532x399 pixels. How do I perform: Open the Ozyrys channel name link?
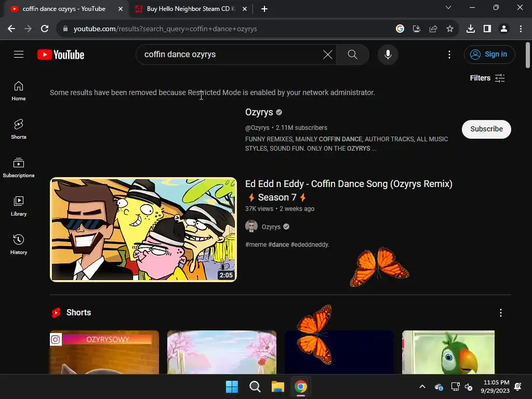click(x=259, y=112)
